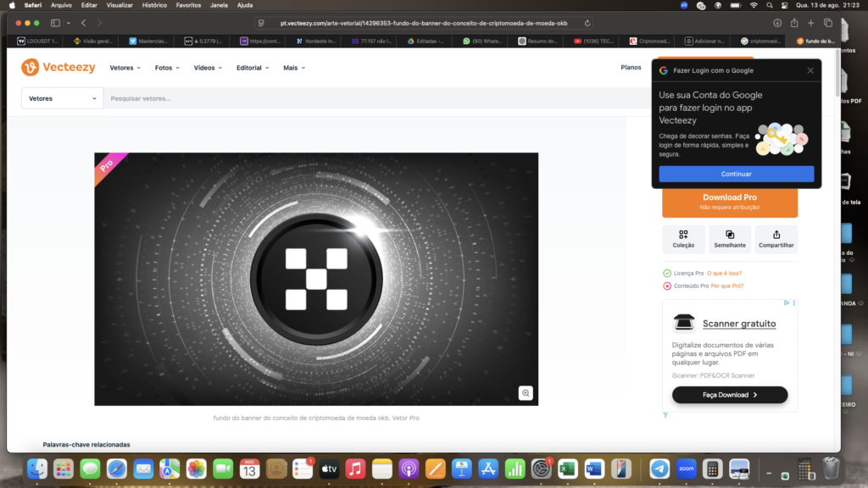Open the Arquivo menu
This screenshot has height=488, width=868.
tap(61, 6)
